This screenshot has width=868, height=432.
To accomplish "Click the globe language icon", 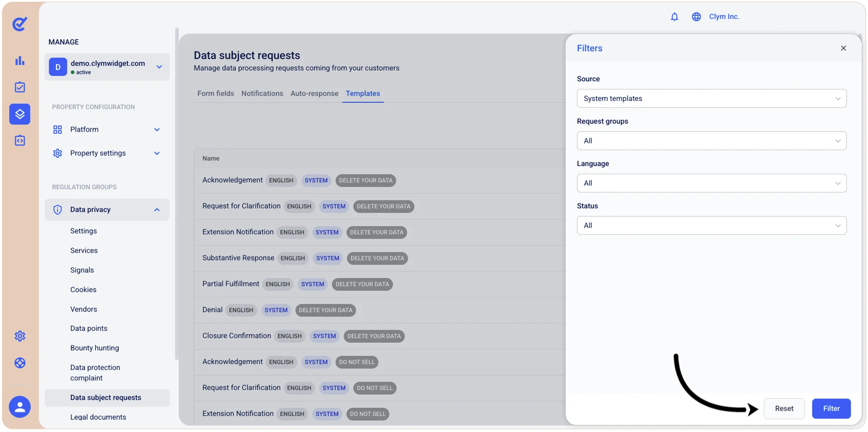I will pos(696,17).
